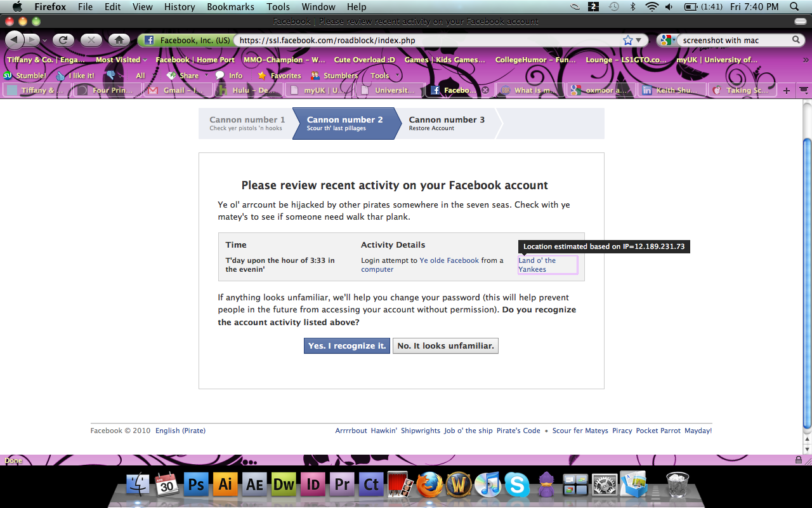The image size is (812, 508).
Task: Launch World of Warcraft from dock
Action: pyautogui.click(x=459, y=485)
